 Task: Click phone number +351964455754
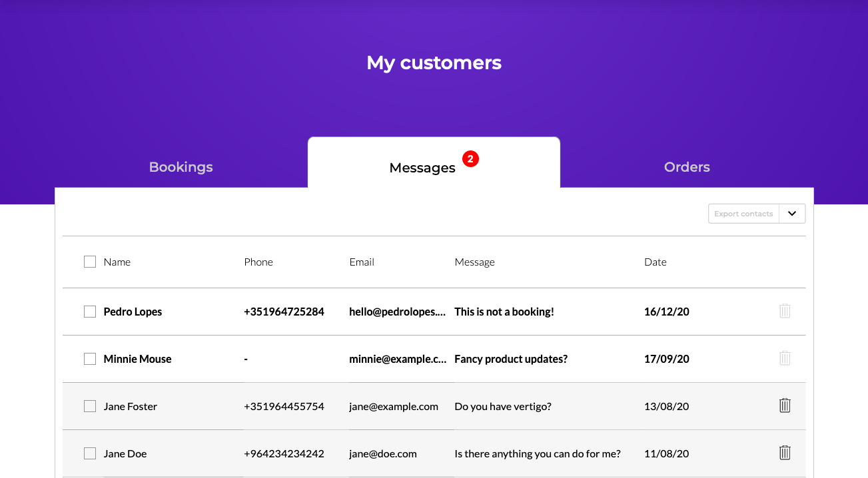(284, 406)
